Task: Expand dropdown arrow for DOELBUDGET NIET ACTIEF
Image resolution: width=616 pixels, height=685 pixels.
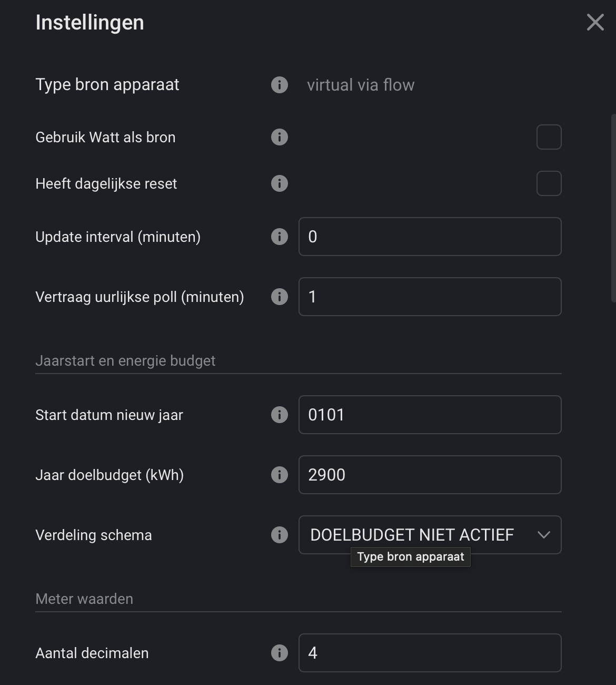Action: [544, 535]
